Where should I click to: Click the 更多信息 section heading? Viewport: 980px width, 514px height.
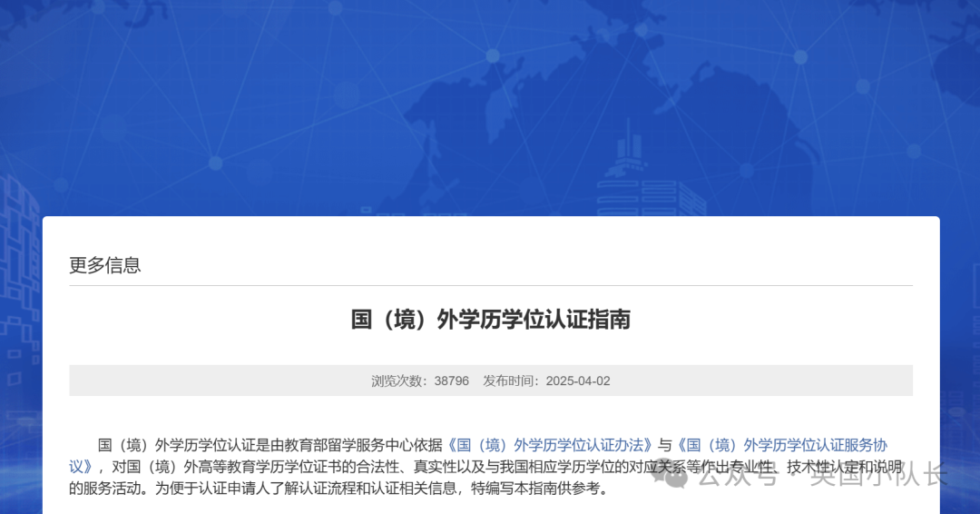pos(105,265)
